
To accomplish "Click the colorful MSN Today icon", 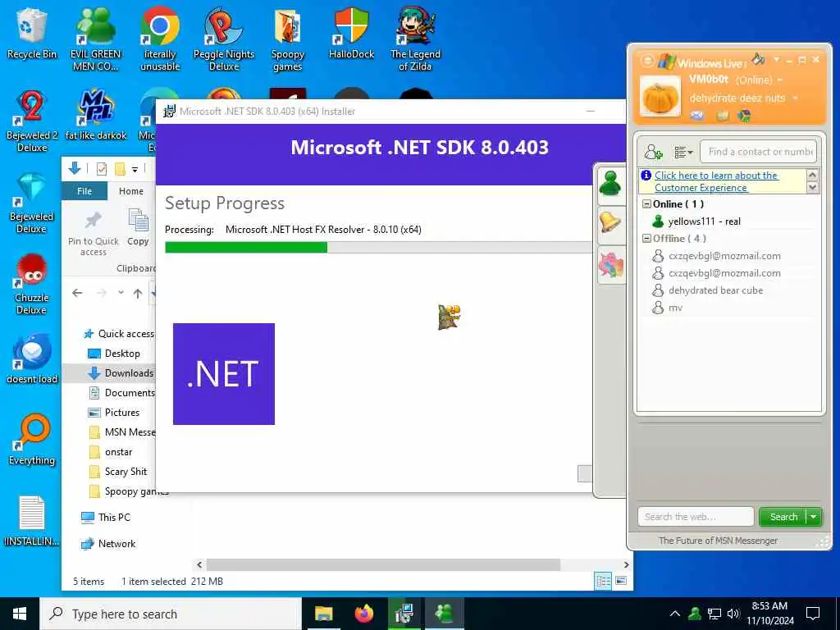I will pos(744,116).
